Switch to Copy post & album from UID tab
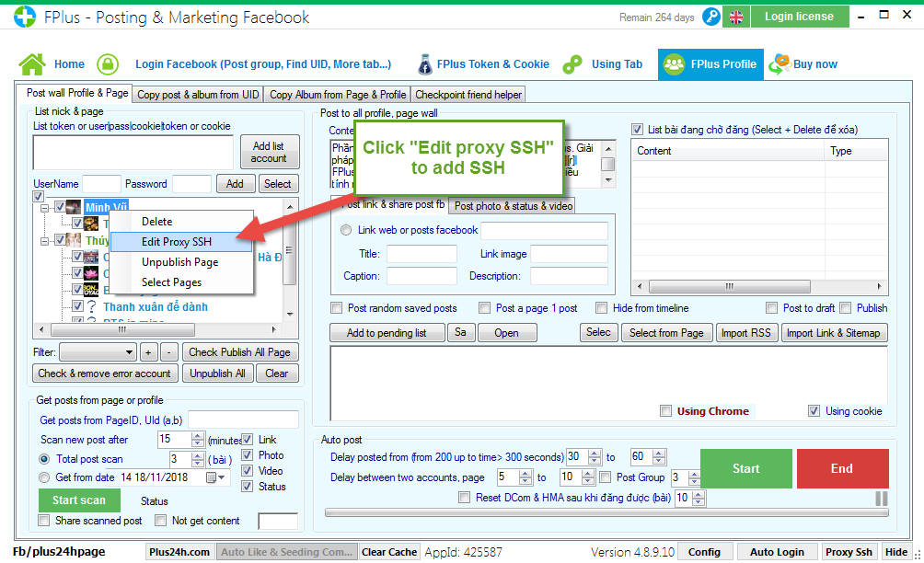The width and height of the screenshot is (924, 563). pos(198,94)
